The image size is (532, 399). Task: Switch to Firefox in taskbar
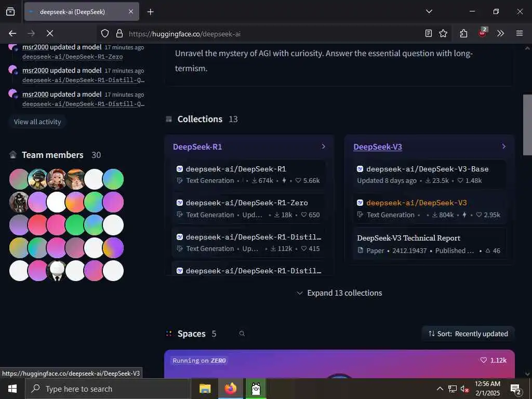(x=231, y=389)
